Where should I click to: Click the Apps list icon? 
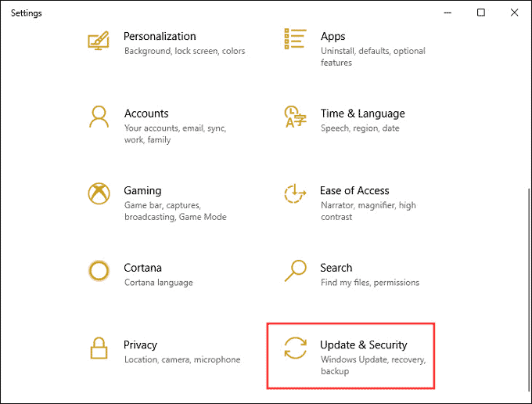tap(295, 38)
